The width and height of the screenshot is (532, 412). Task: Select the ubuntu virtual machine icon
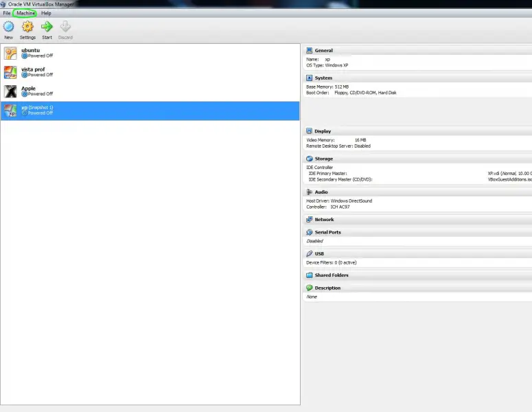click(x=10, y=54)
